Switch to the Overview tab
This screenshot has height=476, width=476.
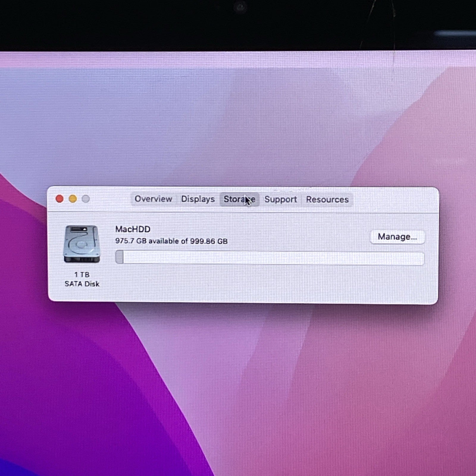[153, 199]
